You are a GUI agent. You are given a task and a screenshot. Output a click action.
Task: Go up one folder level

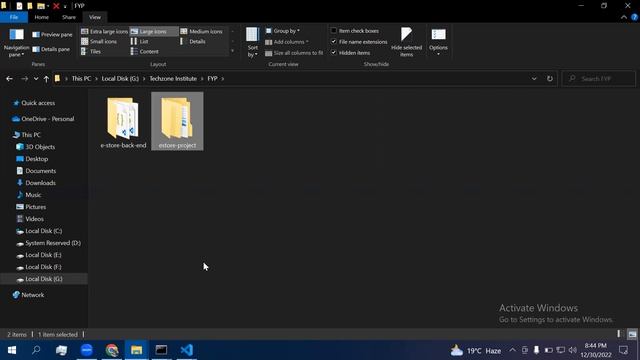(x=46, y=78)
